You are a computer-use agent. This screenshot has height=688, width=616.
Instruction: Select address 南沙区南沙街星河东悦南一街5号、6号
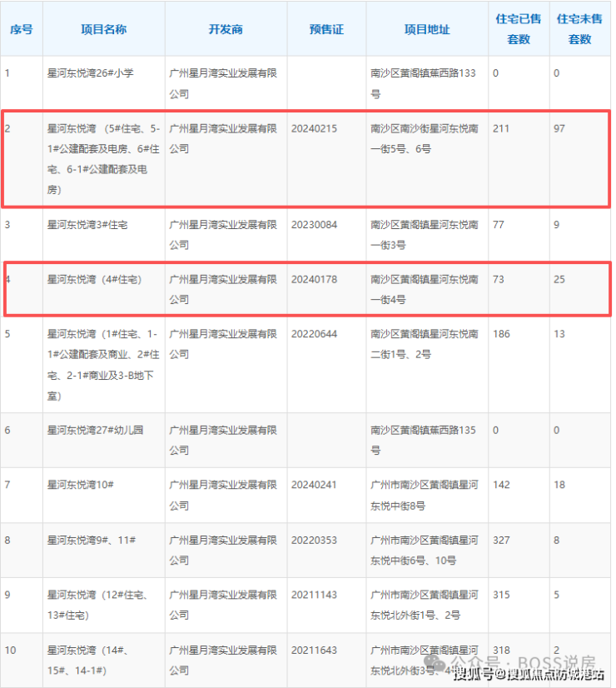[x=425, y=138]
